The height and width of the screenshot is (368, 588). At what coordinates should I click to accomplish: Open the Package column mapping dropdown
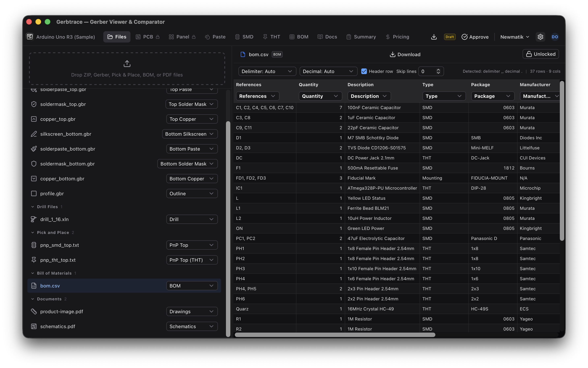492,96
